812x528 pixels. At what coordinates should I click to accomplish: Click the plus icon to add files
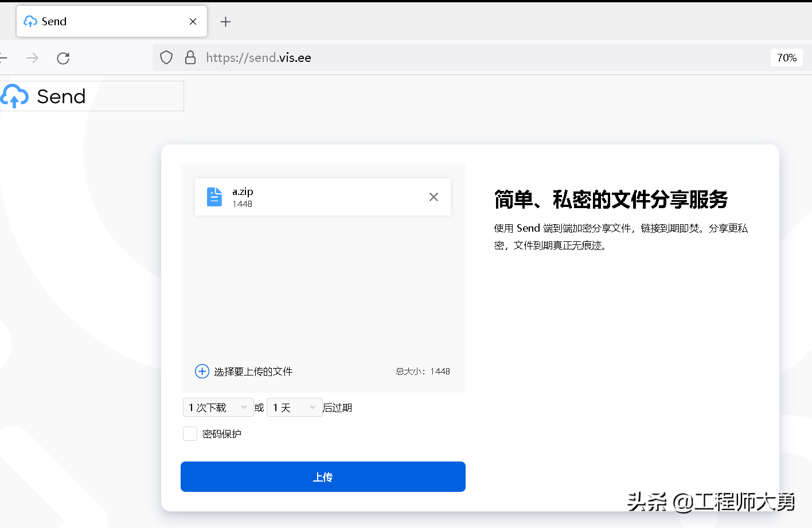tap(202, 371)
